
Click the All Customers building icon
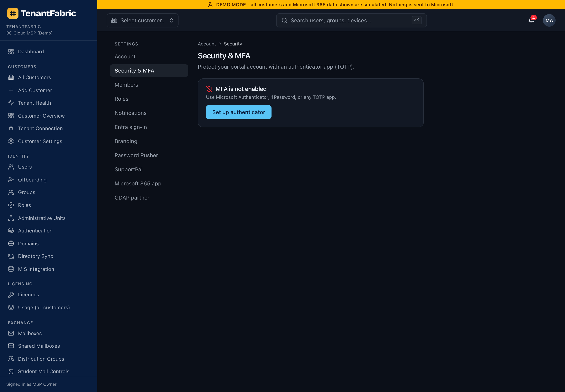pos(11,77)
